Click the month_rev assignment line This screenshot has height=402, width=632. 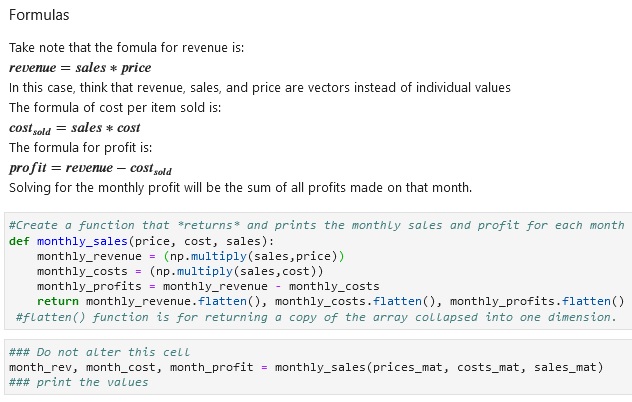tap(306, 367)
